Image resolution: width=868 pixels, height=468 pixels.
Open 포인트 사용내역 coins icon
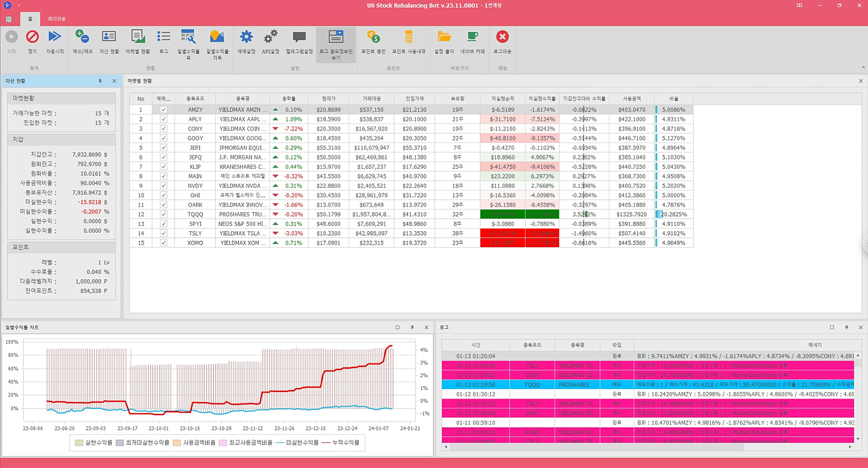click(408, 37)
